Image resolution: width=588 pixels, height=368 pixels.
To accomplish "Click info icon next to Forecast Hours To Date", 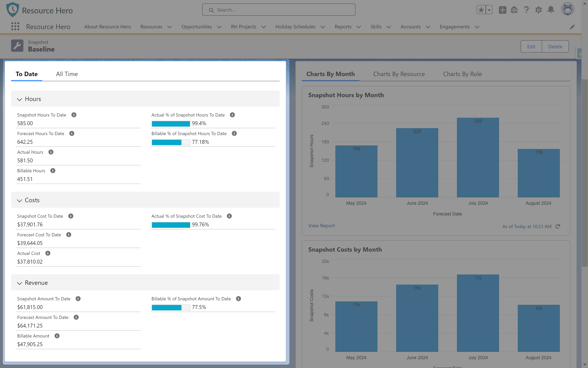I will coord(72,133).
